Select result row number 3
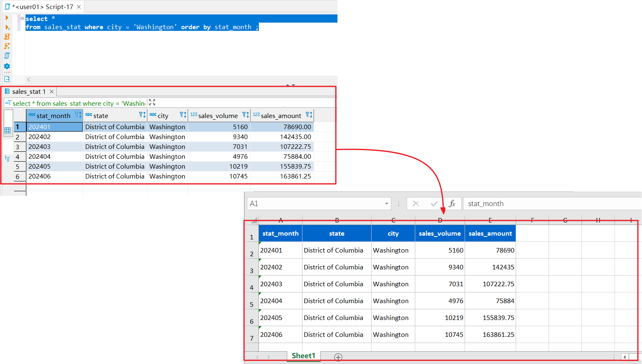Image resolution: width=642 pixels, height=364 pixels. coord(20,147)
